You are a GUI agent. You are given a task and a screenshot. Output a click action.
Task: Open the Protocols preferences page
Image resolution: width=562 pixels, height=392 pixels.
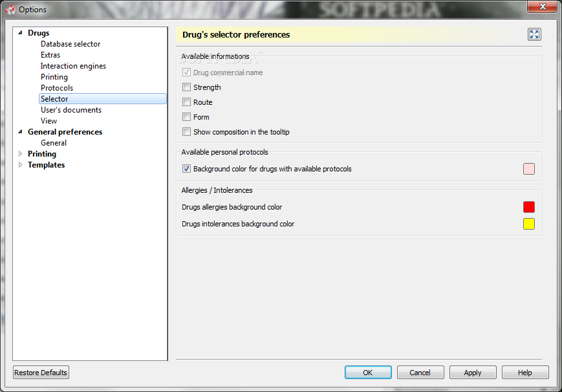pos(57,88)
